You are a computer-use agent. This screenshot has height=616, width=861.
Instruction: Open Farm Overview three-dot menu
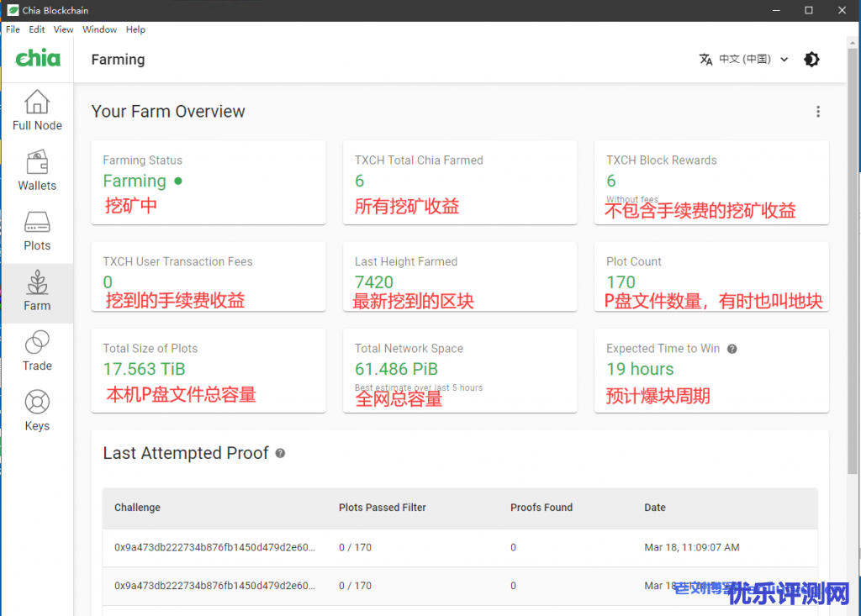[x=818, y=112]
